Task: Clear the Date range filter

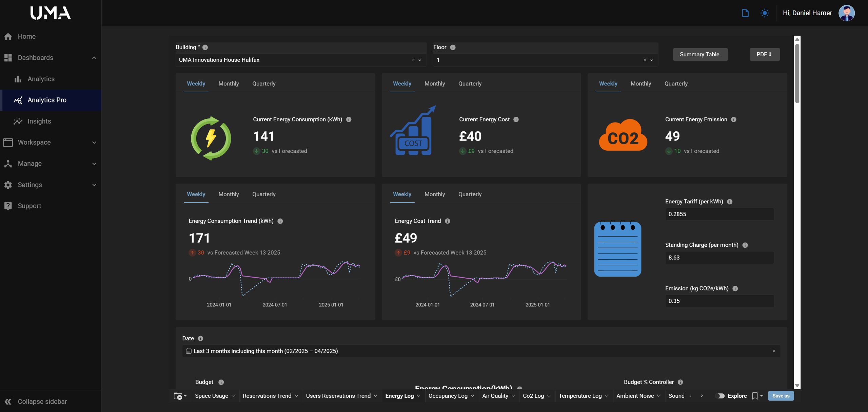Action: click(x=774, y=351)
